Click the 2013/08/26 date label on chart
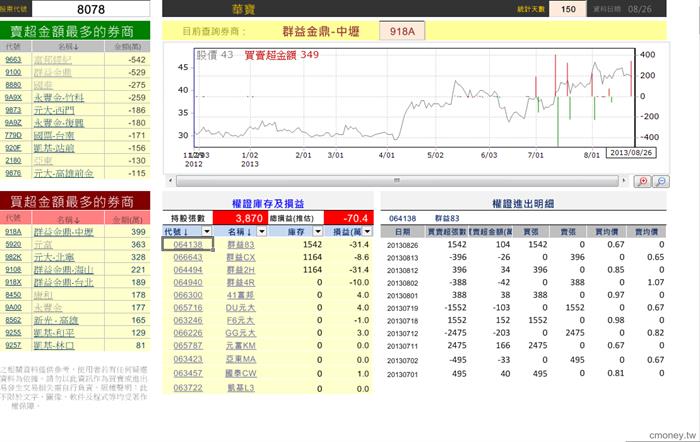 click(x=631, y=153)
